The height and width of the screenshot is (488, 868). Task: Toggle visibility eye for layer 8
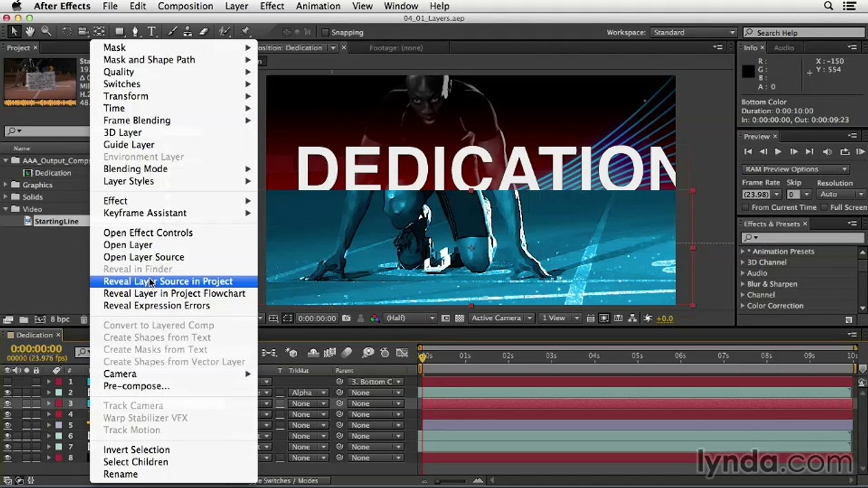coord(7,457)
